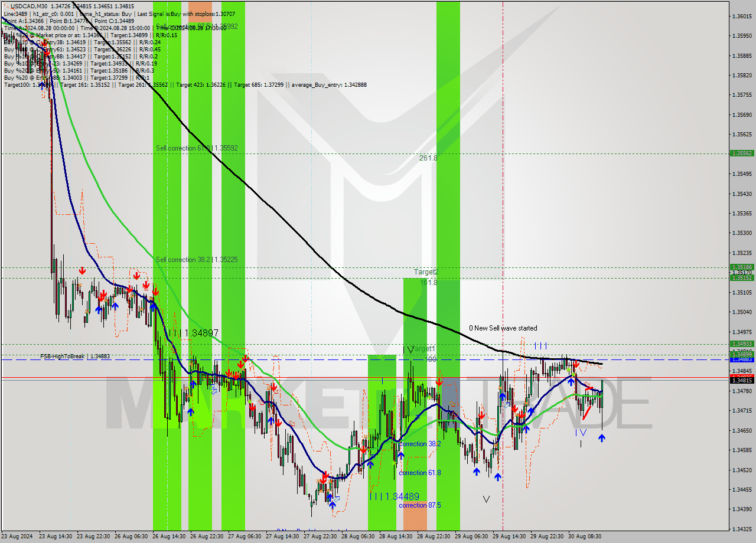756x543 pixels.
Task: Click the 'Point A:1.34366' readout
Action: click(23, 21)
